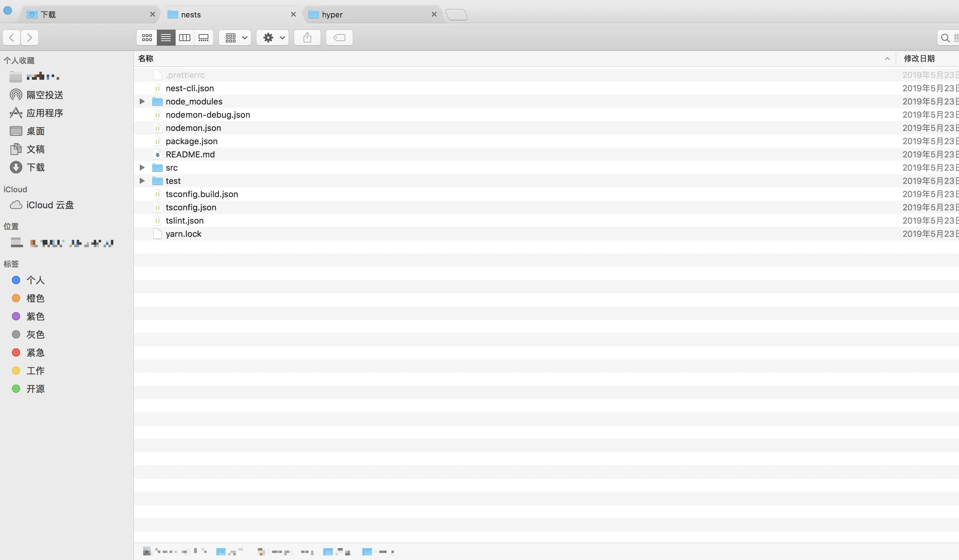Click the Share toolbar icon
The width and height of the screenshot is (959, 560).
point(307,38)
